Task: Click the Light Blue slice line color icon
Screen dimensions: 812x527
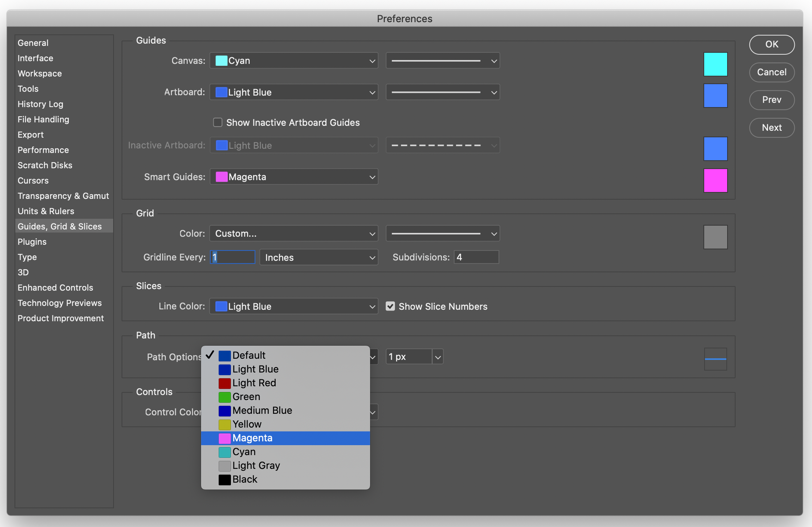Action: tap(221, 306)
